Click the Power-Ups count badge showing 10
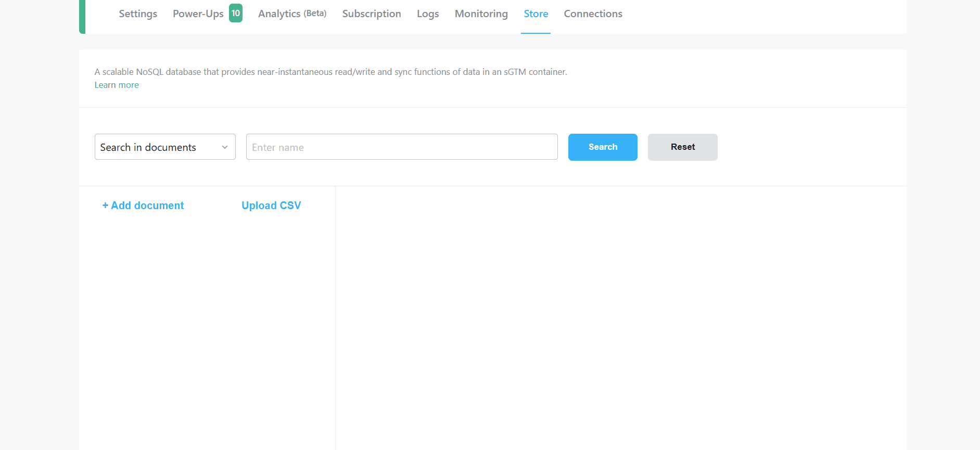980x450 pixels. (x=236, y=13)
